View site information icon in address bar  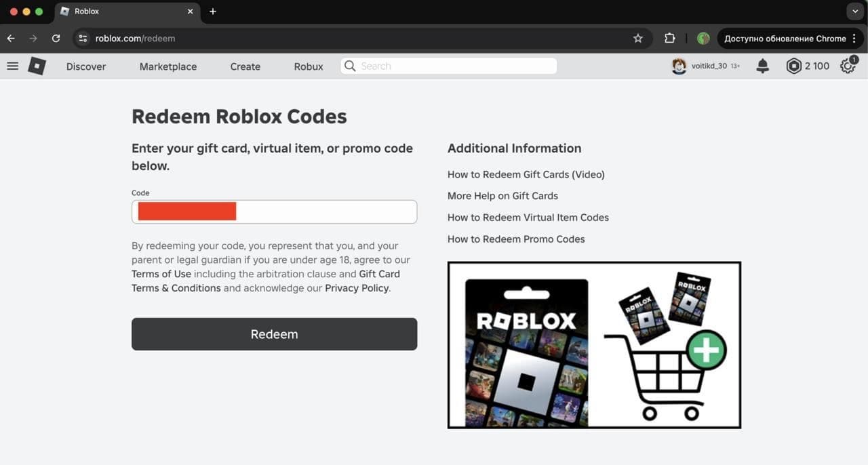click(x=83, y=39)
